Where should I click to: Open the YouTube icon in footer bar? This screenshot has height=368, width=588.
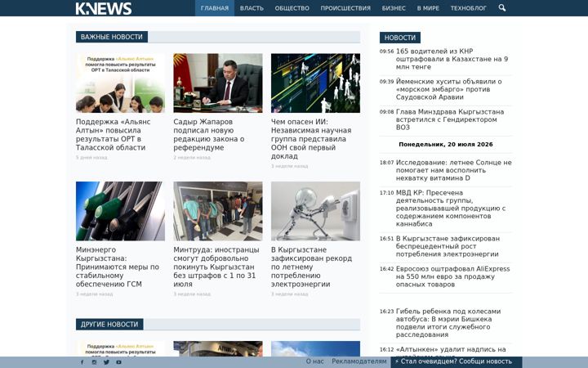coord(118,362)
